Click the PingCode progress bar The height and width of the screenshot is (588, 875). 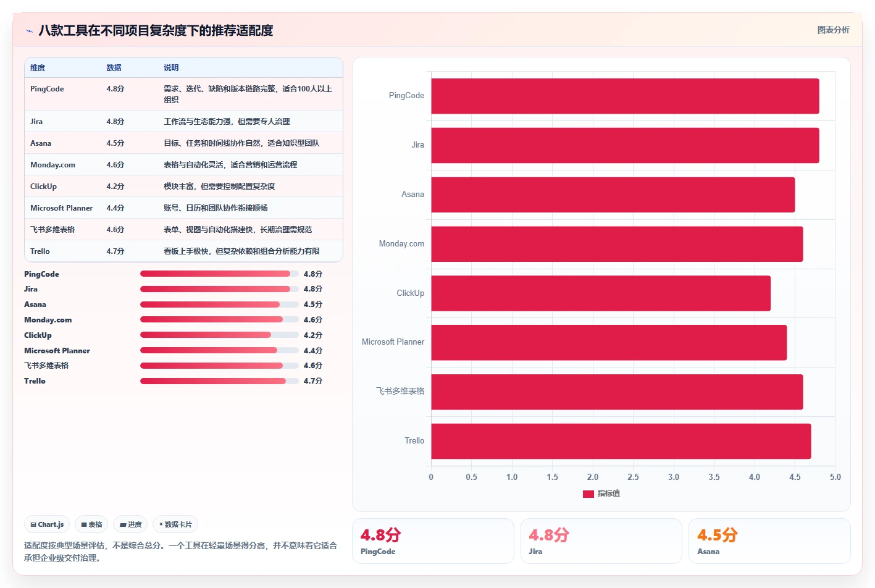pyautogui.click(x=219, y=274)
